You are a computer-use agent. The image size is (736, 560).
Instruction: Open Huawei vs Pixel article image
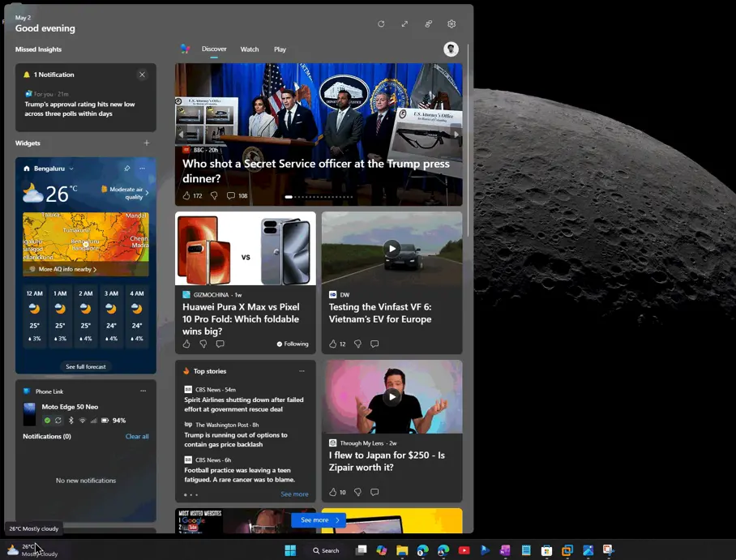pos(246,248)
